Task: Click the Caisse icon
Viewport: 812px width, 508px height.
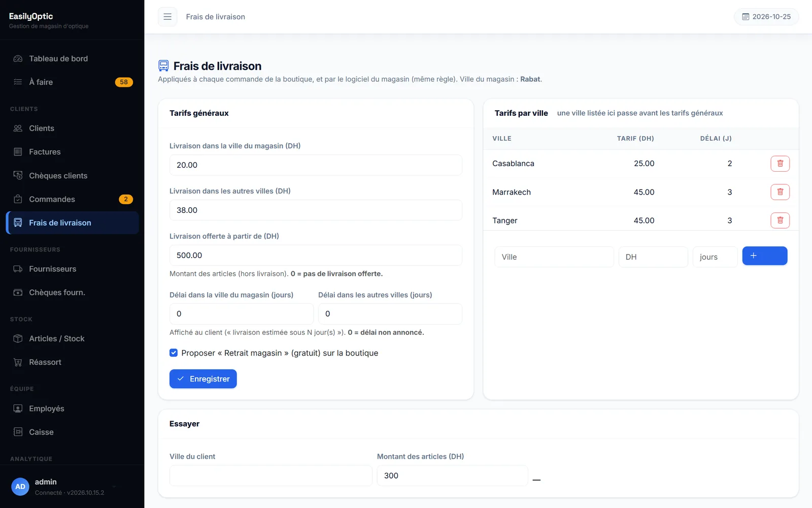Action: tap(18, 432)
